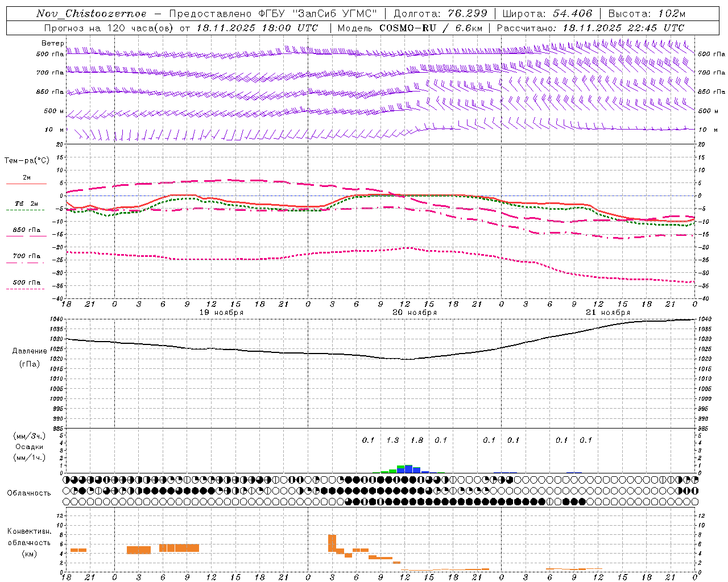Screen dimensions: 728x582
Task: Click the 500 гПа dotted legend line sample
Action: (x=25, y=289)
